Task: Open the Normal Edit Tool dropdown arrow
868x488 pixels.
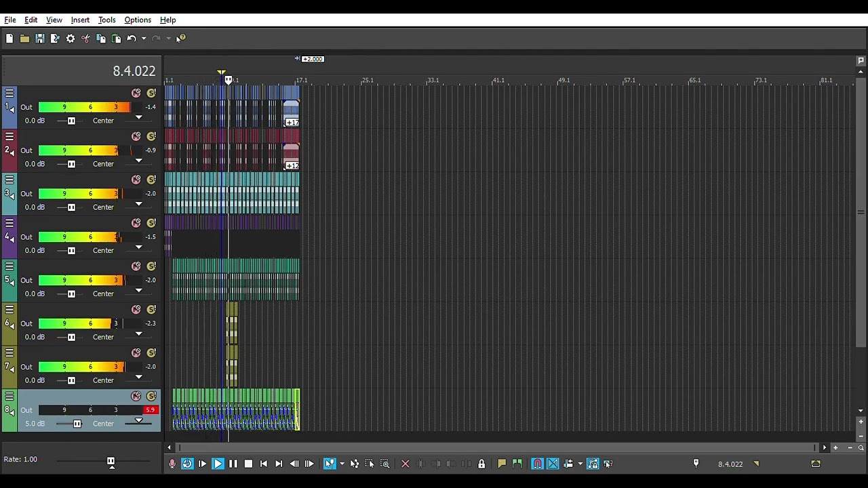Action: 341,464
